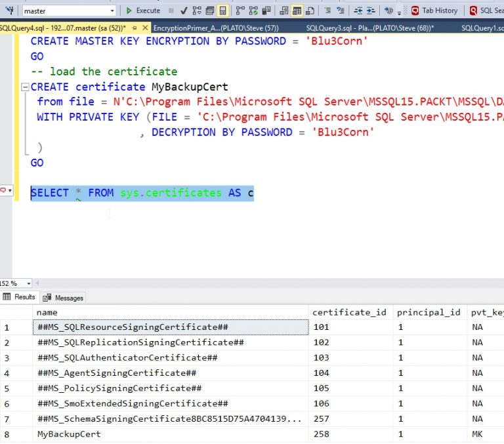Open the 152 % zoom dropdown
504x444 pixels.
pos(29,283)
